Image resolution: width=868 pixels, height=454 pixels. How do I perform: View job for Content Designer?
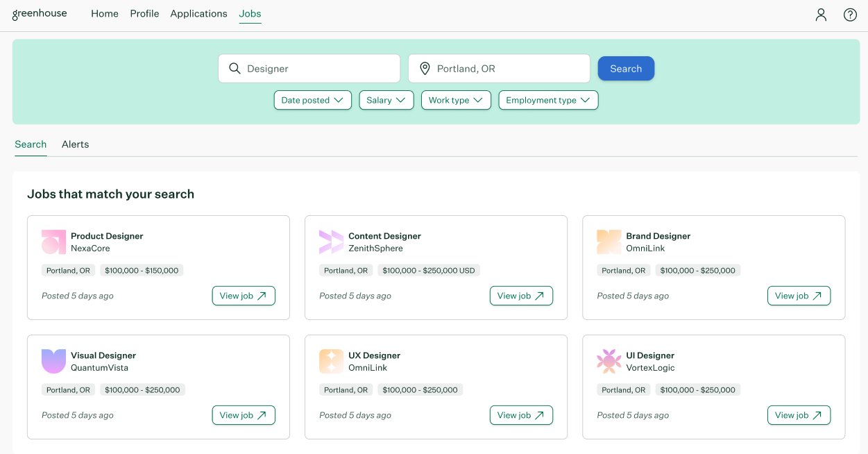tap(521, 296)
